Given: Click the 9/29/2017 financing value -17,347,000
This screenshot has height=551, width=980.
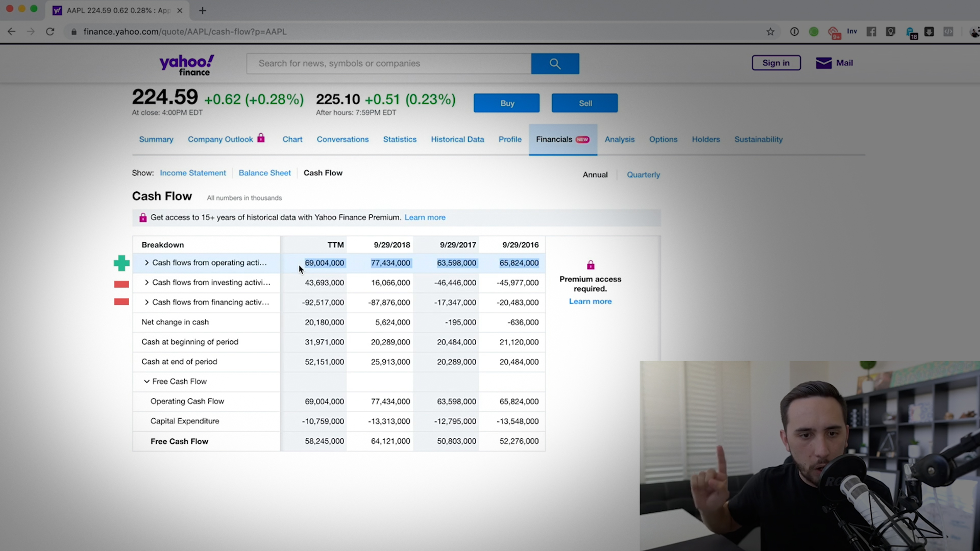Looking at the screenshot, I should 455,303.
